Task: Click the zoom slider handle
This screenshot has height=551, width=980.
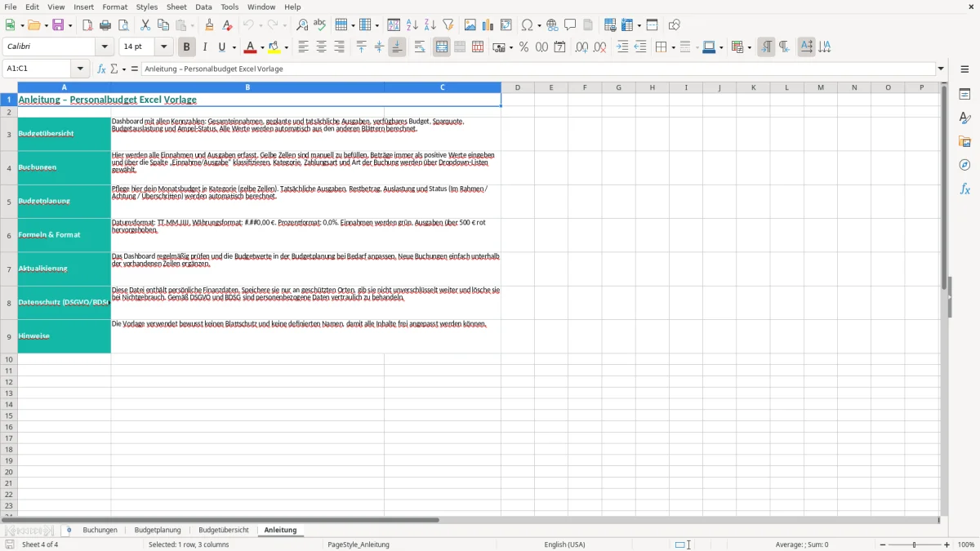Action: (x=915, y=544)
